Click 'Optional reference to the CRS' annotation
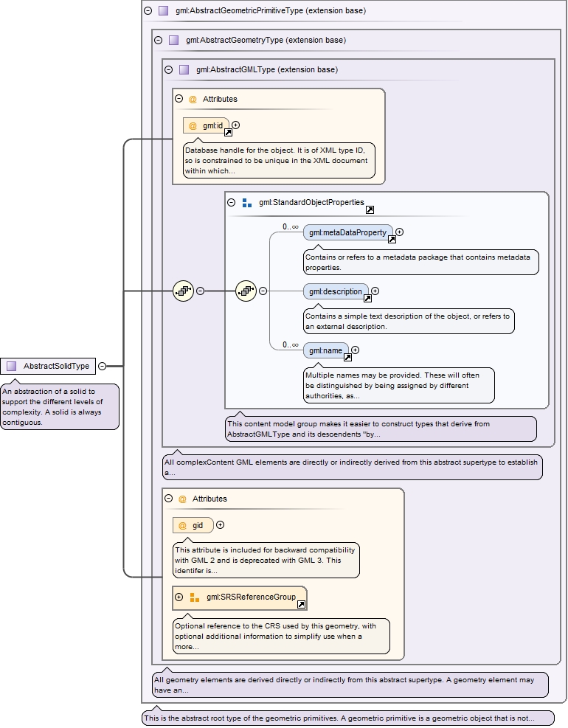The image size is (568, 728). pos(281,637)
